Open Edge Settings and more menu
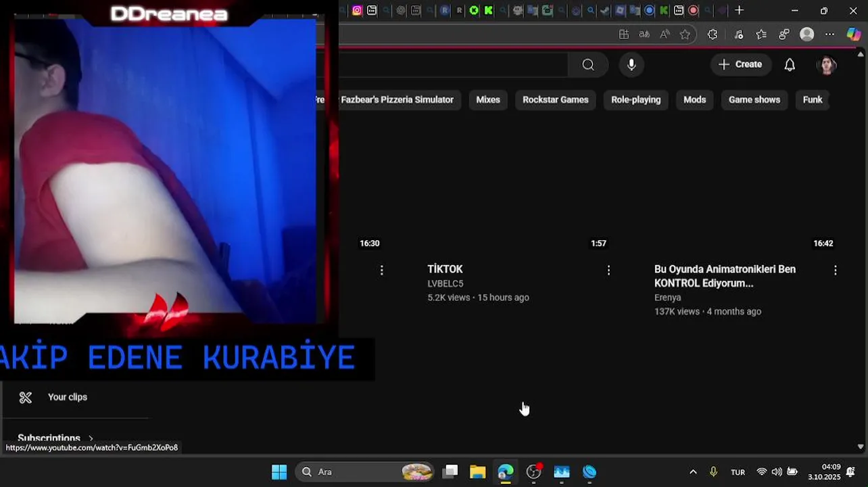 coord(829,34)
